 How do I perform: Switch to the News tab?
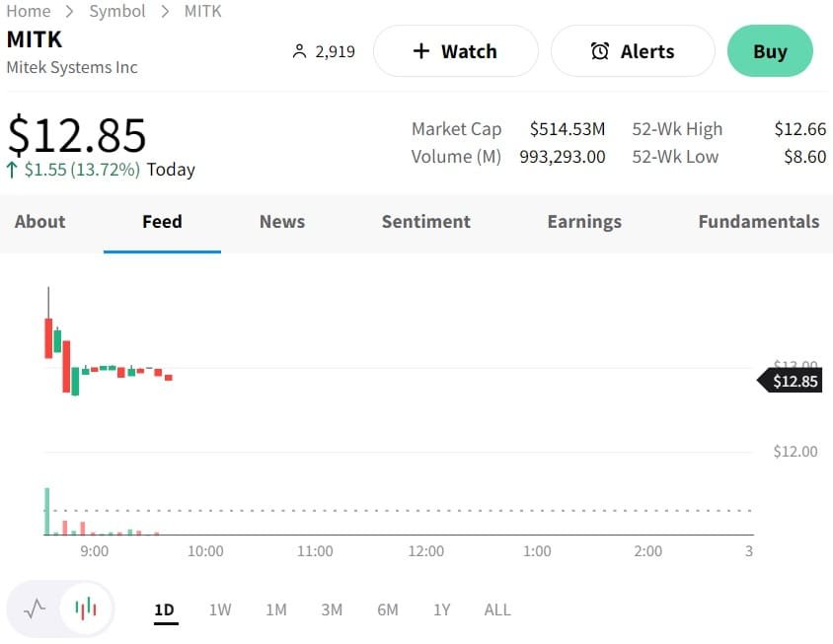click(282, 222)
